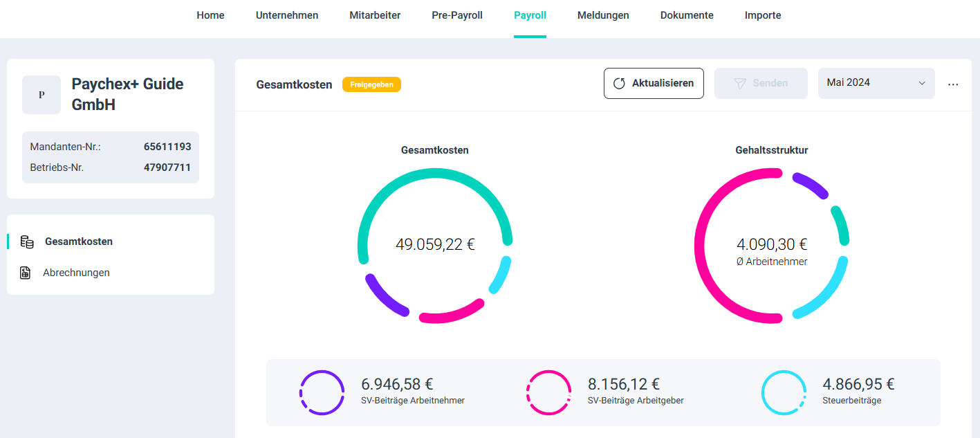The height and width of the screenshot is (438, 980).
Task: Go to the Mitarbeiter tab
Action: click(x=375, y=15)
